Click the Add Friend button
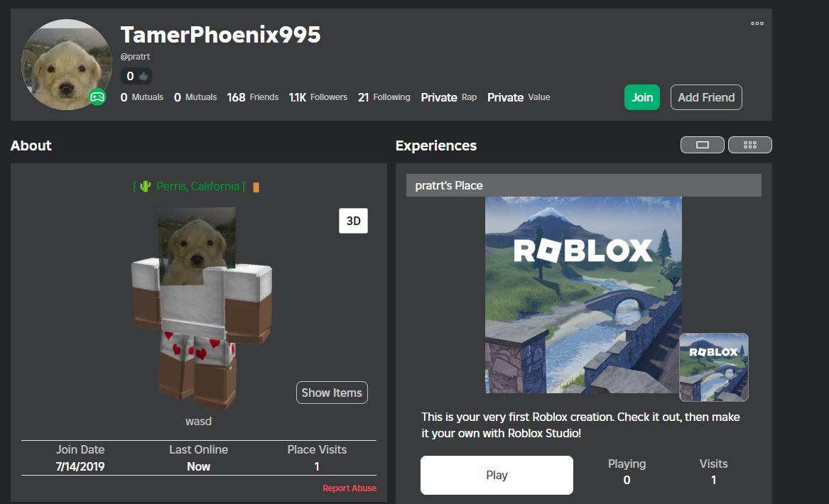The image size is (829, 504). coord(706,97)
